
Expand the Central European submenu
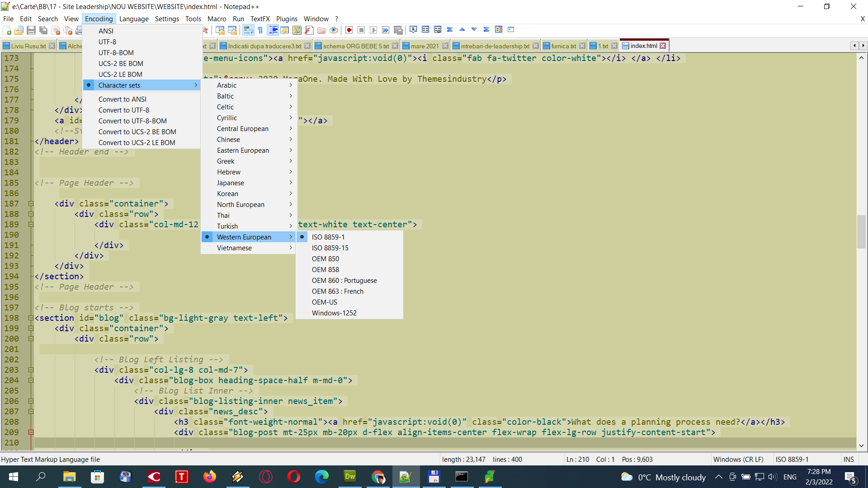(x=248, y=128)
